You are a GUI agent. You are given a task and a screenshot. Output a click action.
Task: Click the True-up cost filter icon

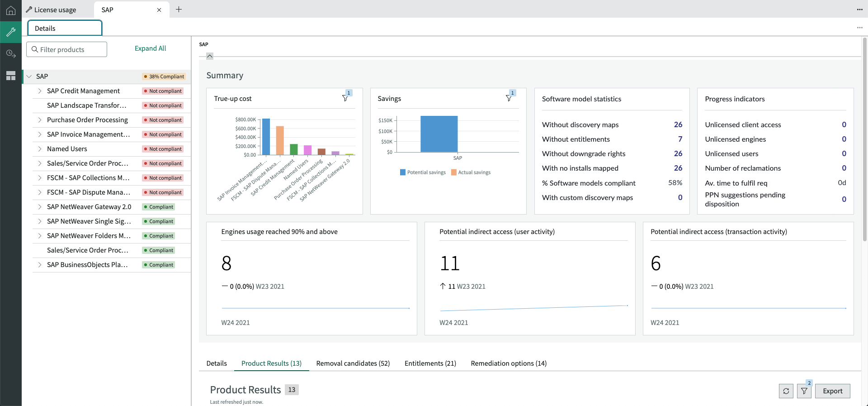pyautogui.click(x=345, y=98)
